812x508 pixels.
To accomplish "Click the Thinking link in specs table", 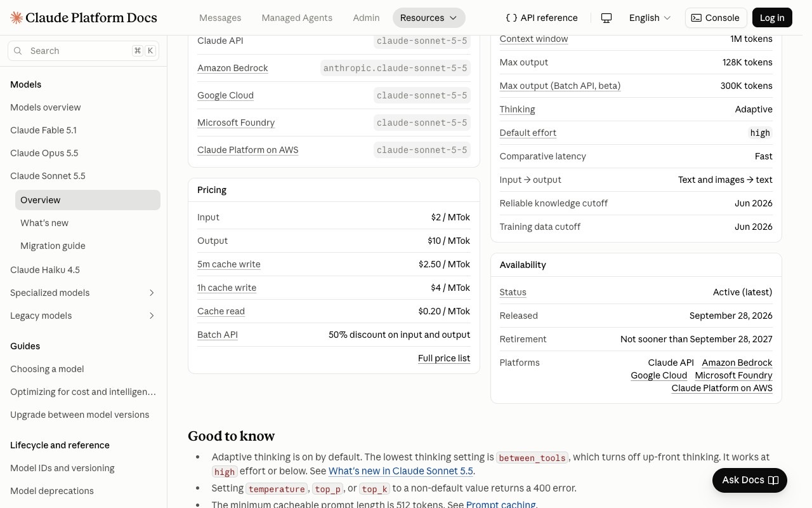I will point(517,109).
